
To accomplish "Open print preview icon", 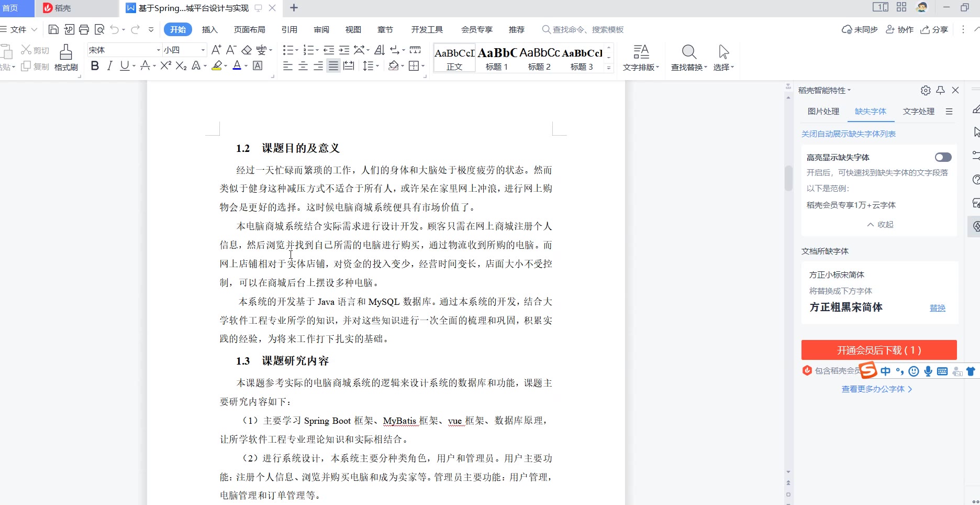I will [99, 29].
